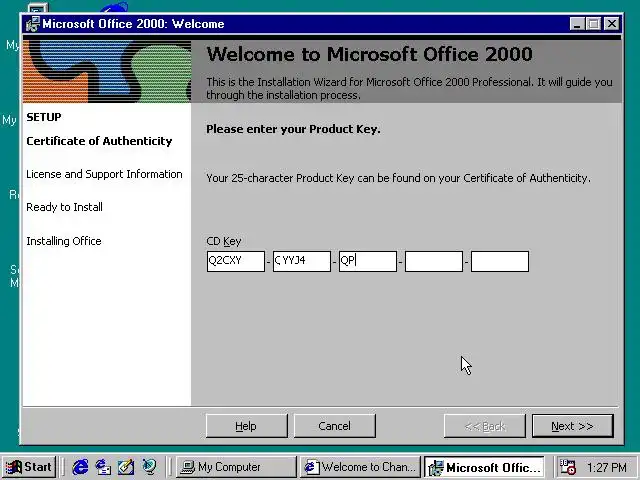640x480 pixels.
Task: Click the Ready to Install step
Action: coord(64,207)
